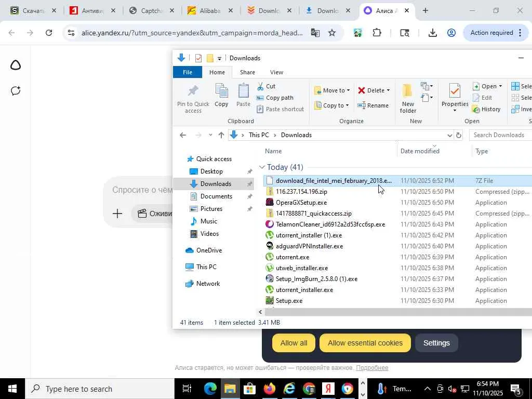Click the Chrome address bar URL
This screenshot has width=532, height=399.
(x=192, y=33)
